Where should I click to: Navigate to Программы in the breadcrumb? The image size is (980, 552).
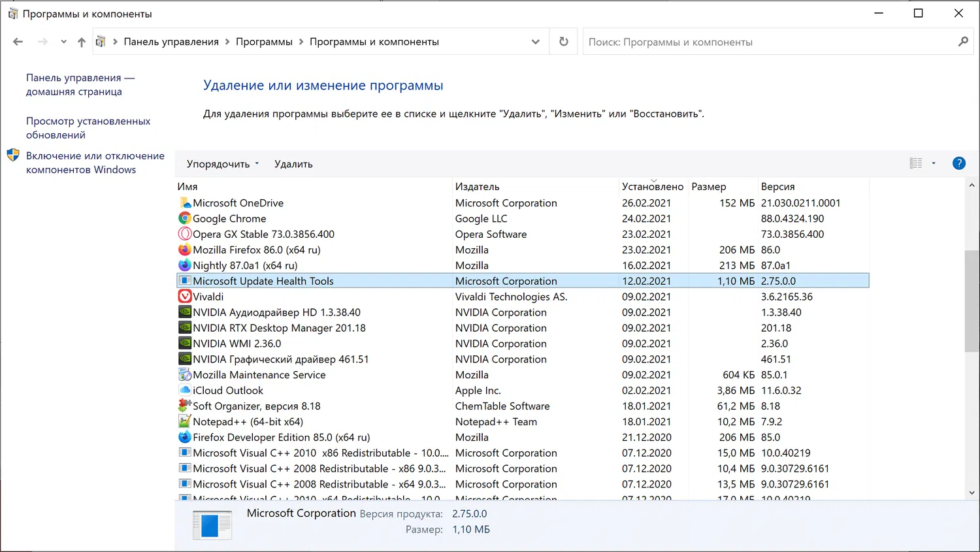264,41
